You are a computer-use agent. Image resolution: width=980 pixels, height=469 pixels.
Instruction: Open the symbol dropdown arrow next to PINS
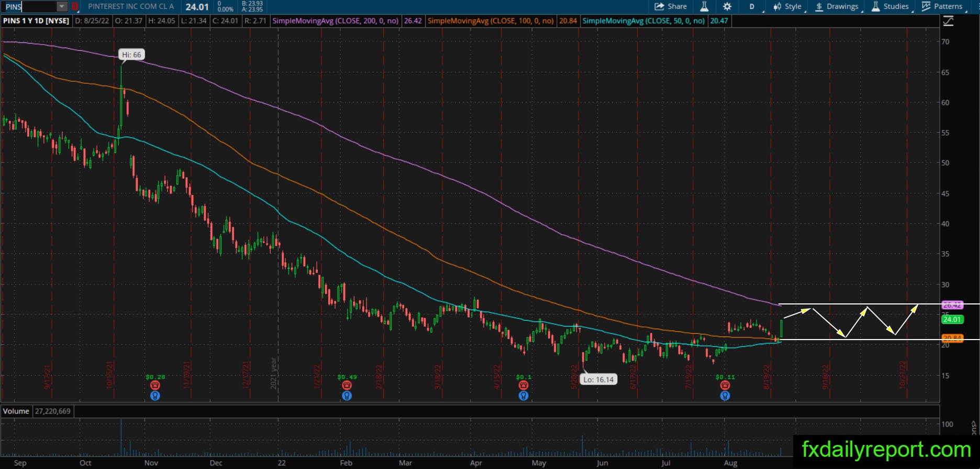click(62, 7)
